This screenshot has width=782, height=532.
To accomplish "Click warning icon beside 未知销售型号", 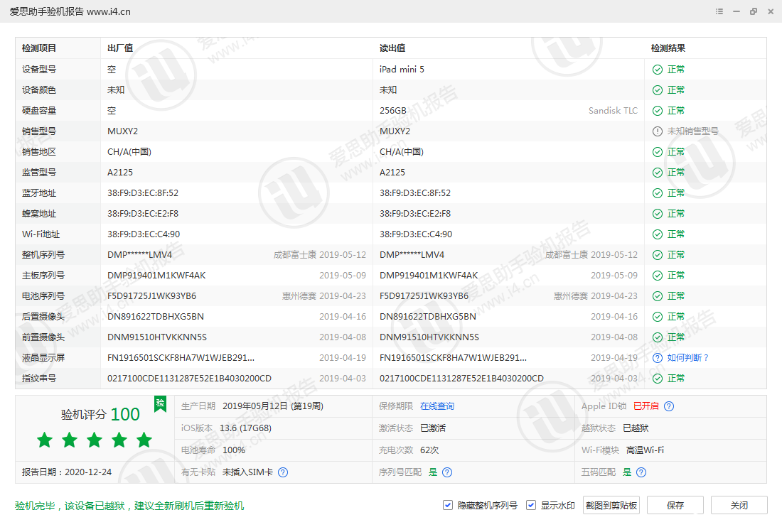I will (658, 131).
